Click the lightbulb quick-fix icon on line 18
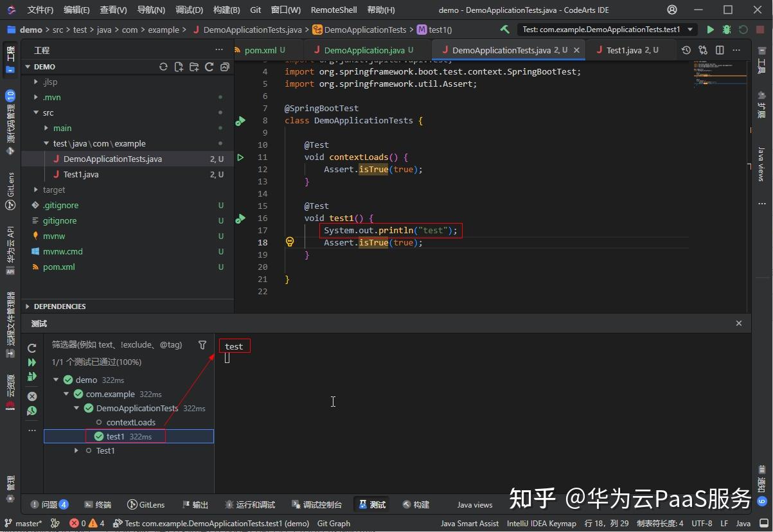 point(290,242)
